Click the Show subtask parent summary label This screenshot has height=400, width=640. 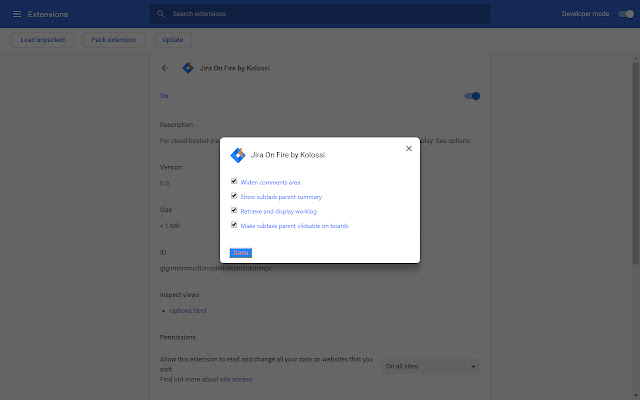click(x=281, y=197)
